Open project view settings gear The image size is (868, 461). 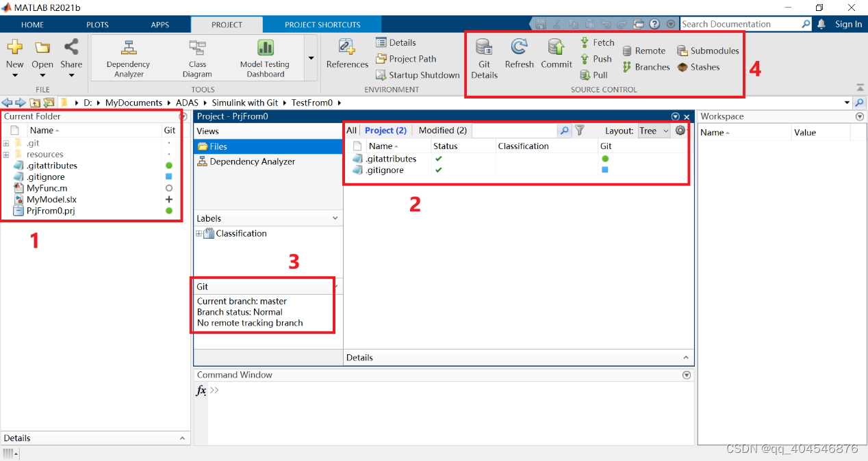pos(680,130)
